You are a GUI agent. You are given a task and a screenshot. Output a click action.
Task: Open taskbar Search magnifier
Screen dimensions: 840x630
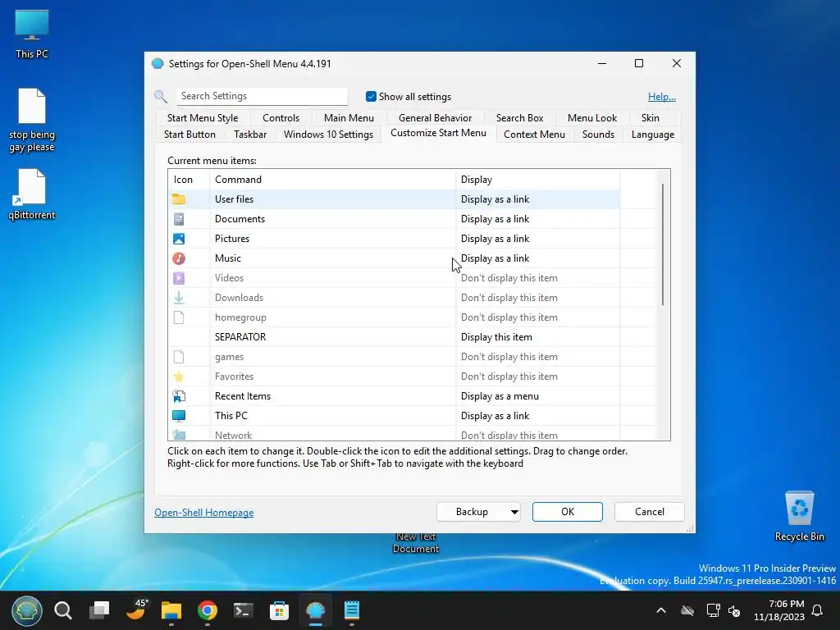pyautogui.click(x=63, y=610)
